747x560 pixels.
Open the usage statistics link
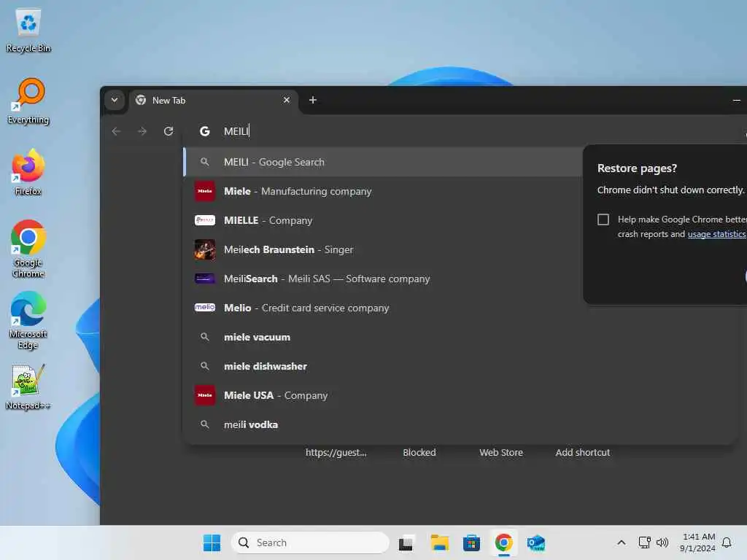(x=716, y=234)
